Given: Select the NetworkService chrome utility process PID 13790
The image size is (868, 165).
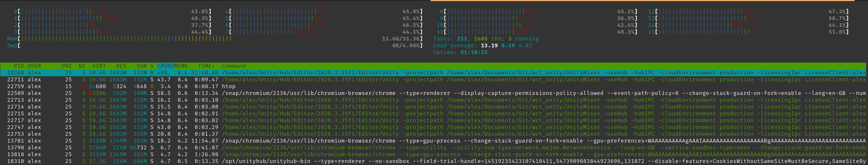Looking at the screenshot, I should (135, 147).
